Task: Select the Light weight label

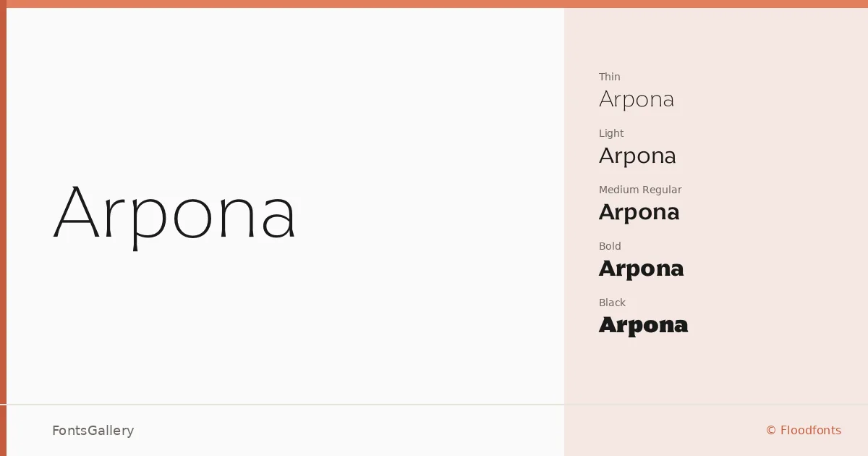Action: (x=610, y=133)
